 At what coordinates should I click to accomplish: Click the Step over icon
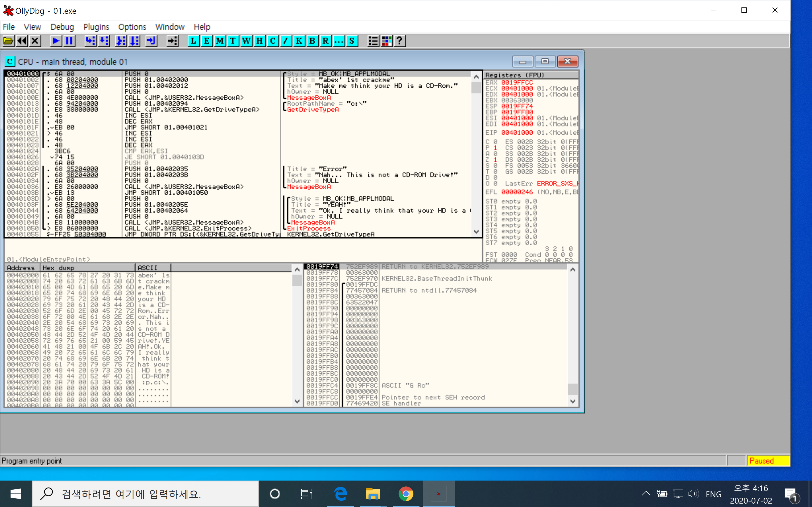(x=104, y=41)
